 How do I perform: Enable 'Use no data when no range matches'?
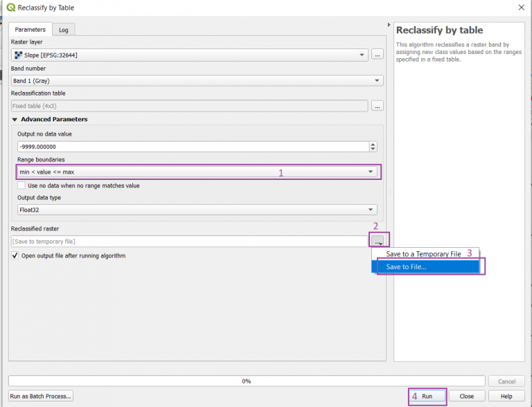coord(21,186)
